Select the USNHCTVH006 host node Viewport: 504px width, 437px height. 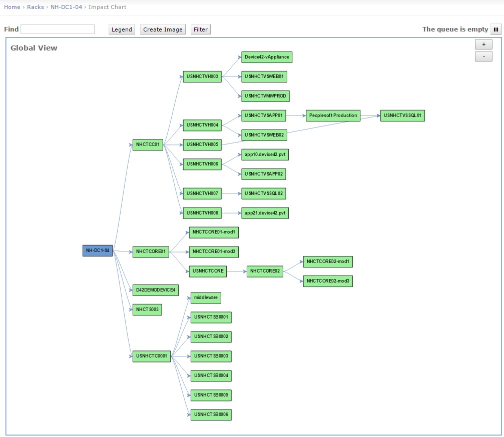pyautogui.click(x=202, y=164)
